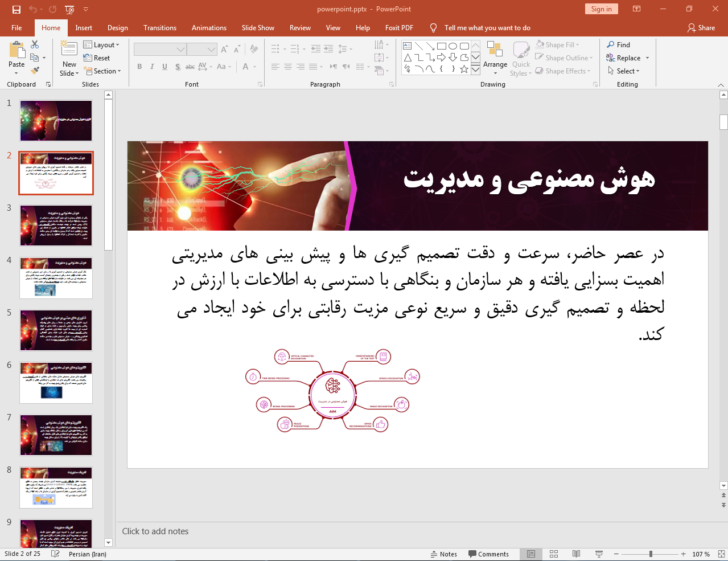
Task: Click the Find button
Action: pos(619,45)
